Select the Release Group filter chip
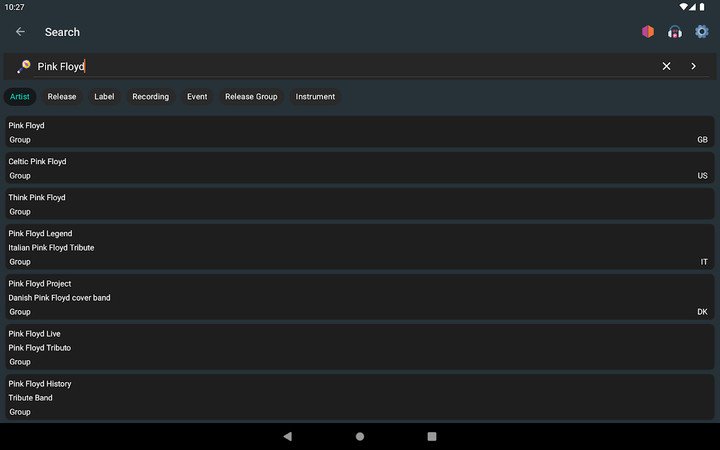 click(251, 96)
